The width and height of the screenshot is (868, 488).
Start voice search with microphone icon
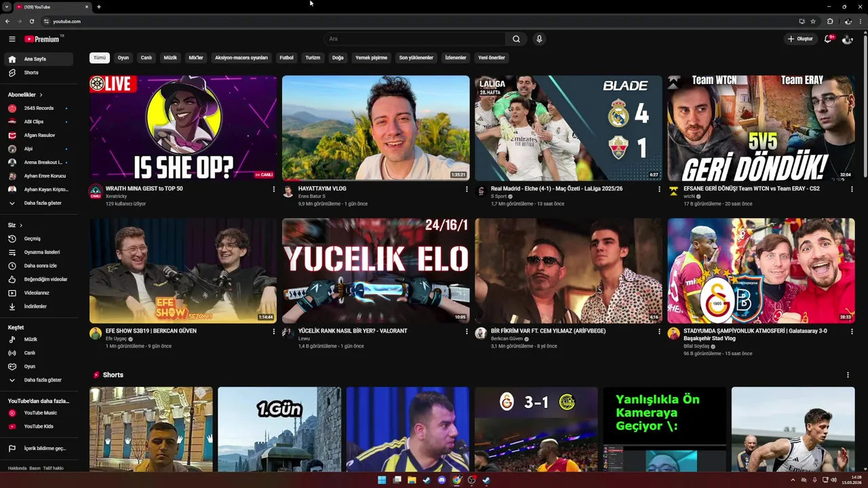539,39
